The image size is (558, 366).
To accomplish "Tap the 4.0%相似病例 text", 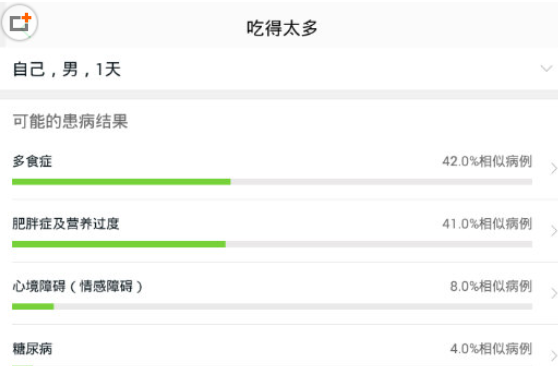I will pyautogui.click(x=491, y=349).
